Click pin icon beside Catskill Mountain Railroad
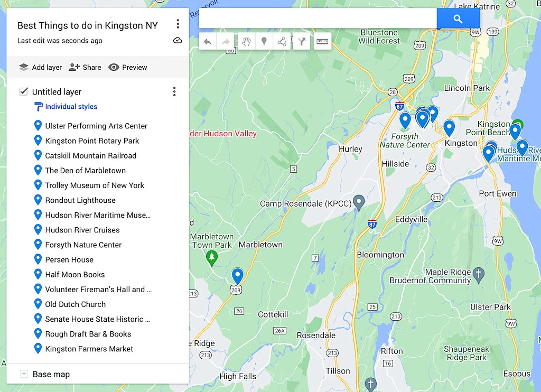 click(x=38, y=155)
